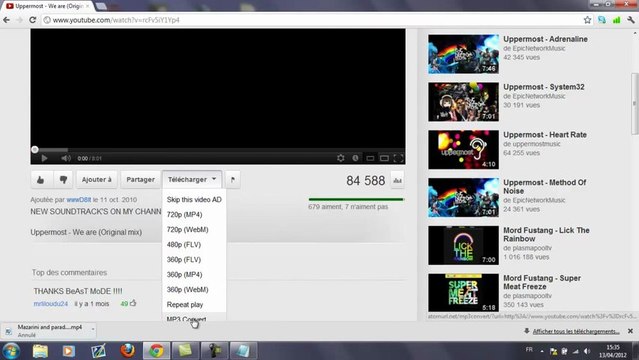Open the Mazarini and parad mp4 download

48,331
